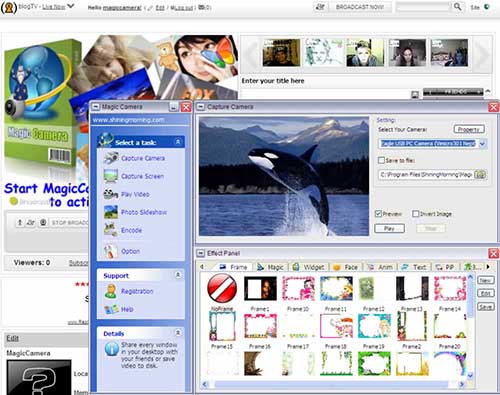Switch to the Face tab
Image resolution: width=500 pixels, height=395 pixels.
346,267
